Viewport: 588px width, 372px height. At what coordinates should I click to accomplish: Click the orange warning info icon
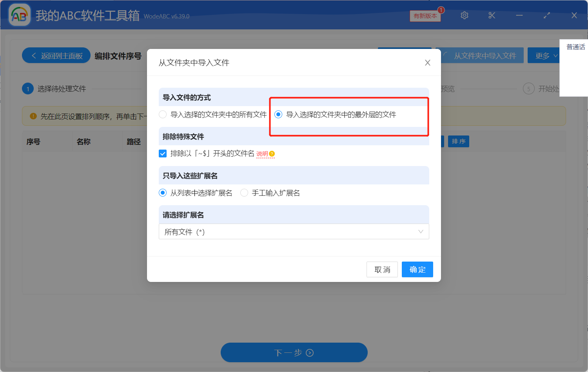(x=33, y=116)
